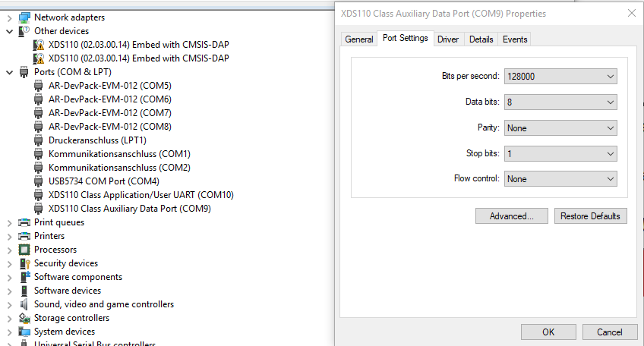Screen dimensions: 644x346
Task: Click the Print queues printer icon
Action: [24, 222]
